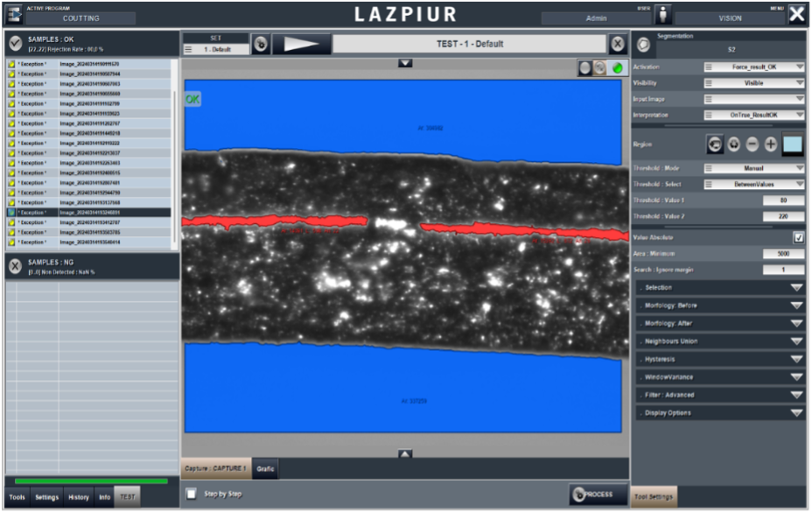Expand the Neighbours Union section

(720, 341)
